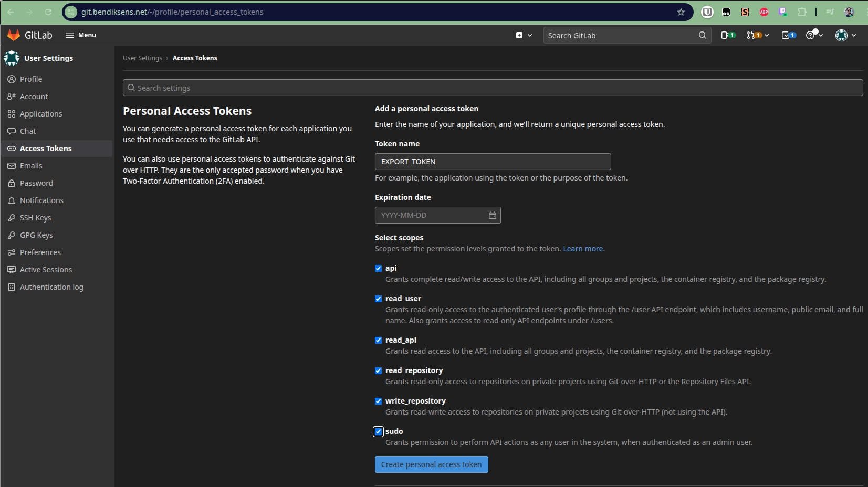
Task: Open the media control icon in browser toolbar
Action: [830, 12]
